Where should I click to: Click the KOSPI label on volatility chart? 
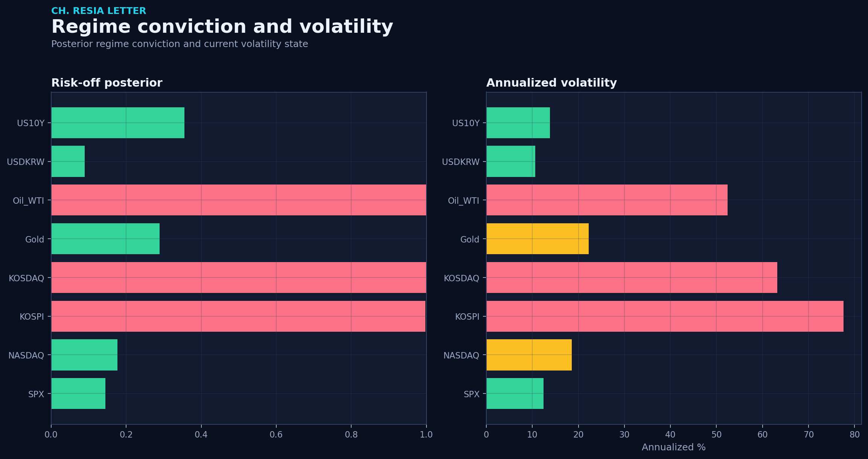click(x=467, y=317)
